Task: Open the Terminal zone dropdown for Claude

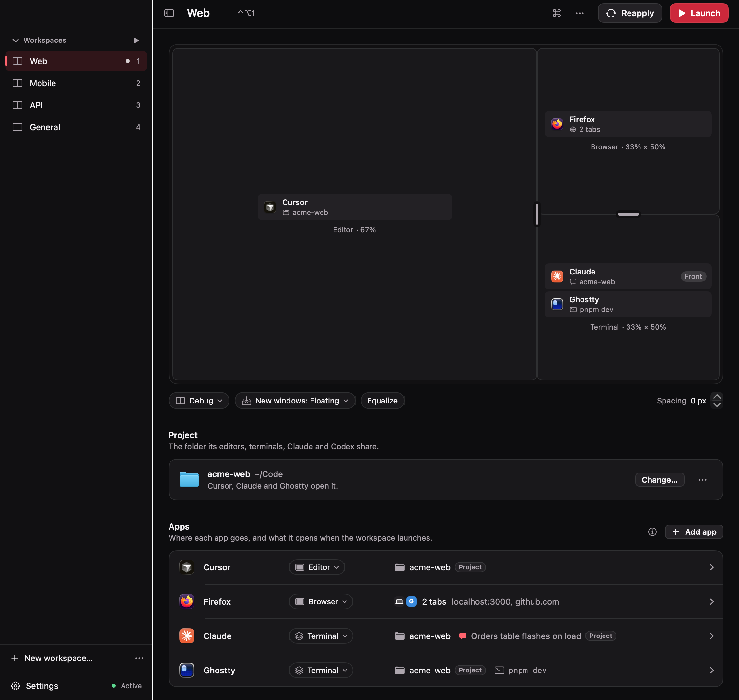Action: tap(321, 636)
